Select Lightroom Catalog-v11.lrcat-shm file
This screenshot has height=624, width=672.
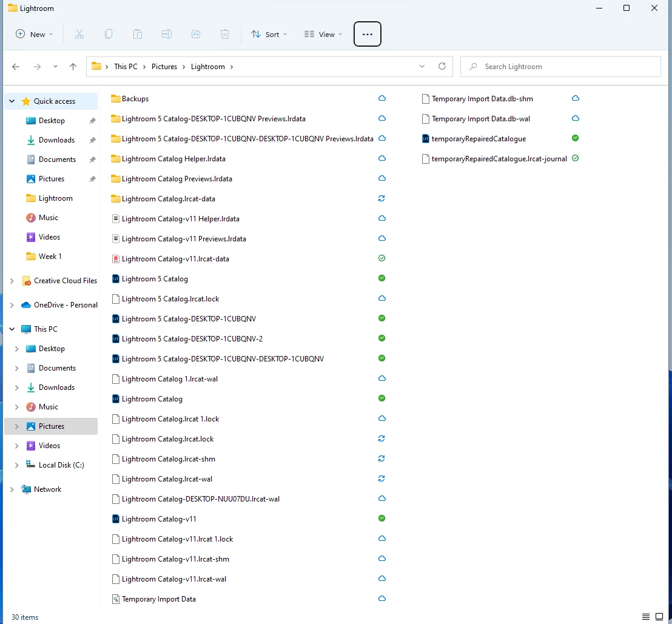pos(175,559)
